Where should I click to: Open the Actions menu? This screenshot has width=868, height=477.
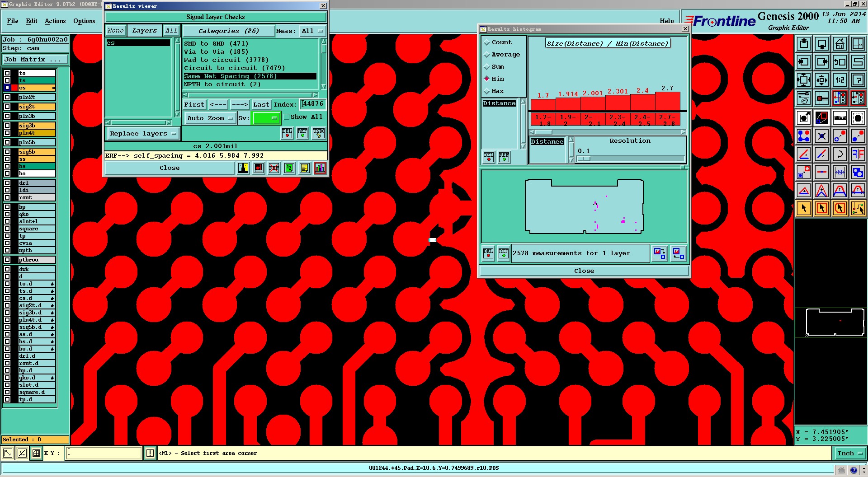click(x=55, y=21)
